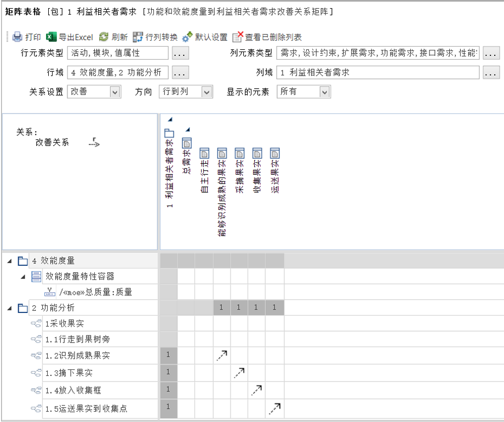
Task: Click the 效能度量特性容器 block icon
Action: [36, 277]
